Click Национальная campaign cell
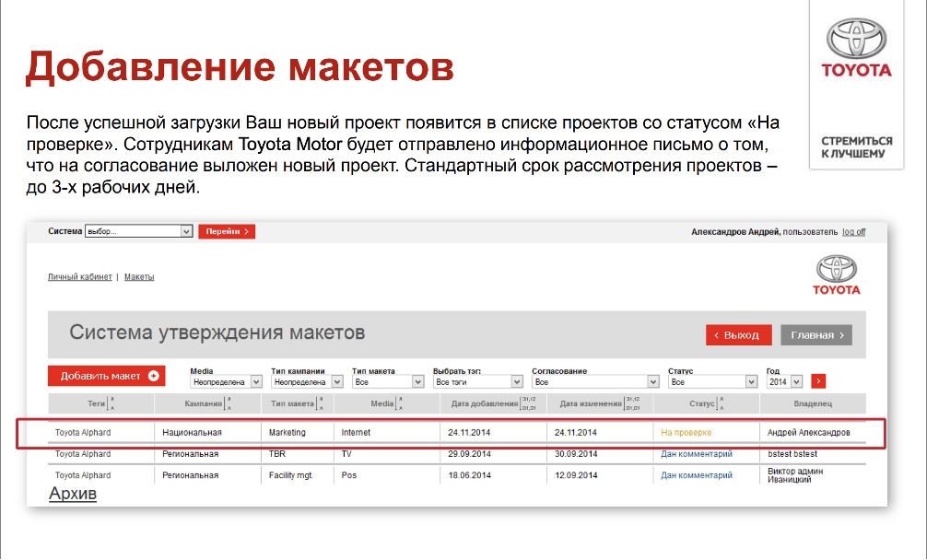 [x=193, y=432]
